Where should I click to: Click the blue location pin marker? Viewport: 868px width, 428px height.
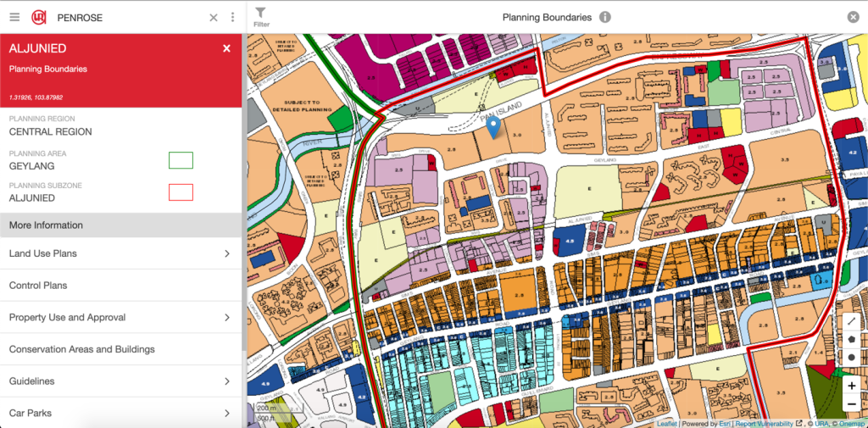(x=493, y=127)
